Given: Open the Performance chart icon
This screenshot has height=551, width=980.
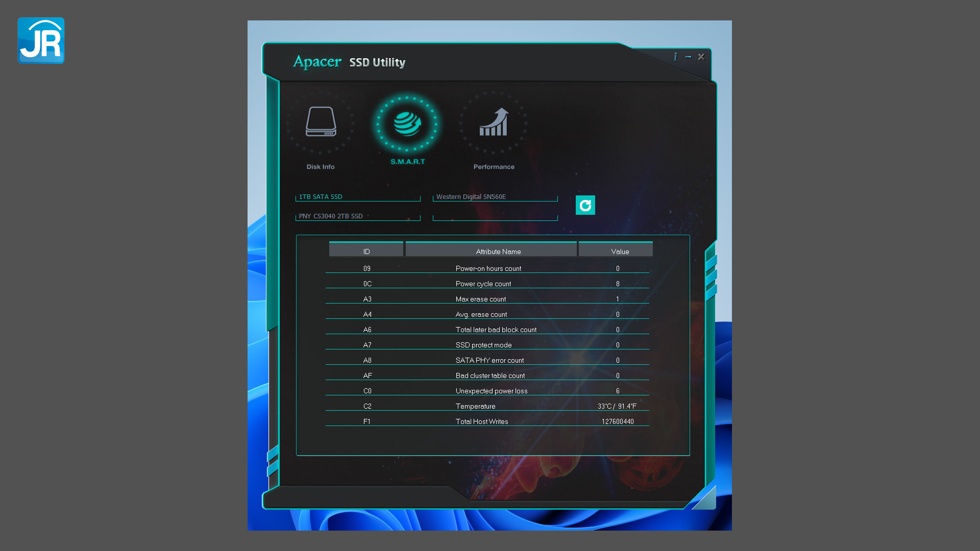Looking at the screenshot, I should (494, 121).
